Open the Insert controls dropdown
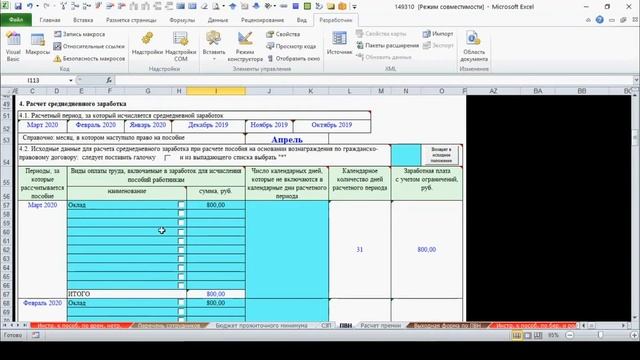Image resolution: width=640 pixels, height=360 pixels. 214,46
